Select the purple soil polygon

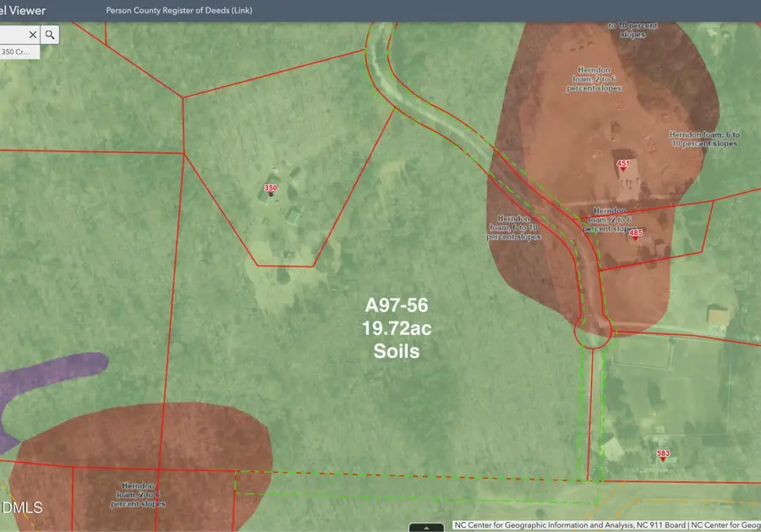[47, 383]
